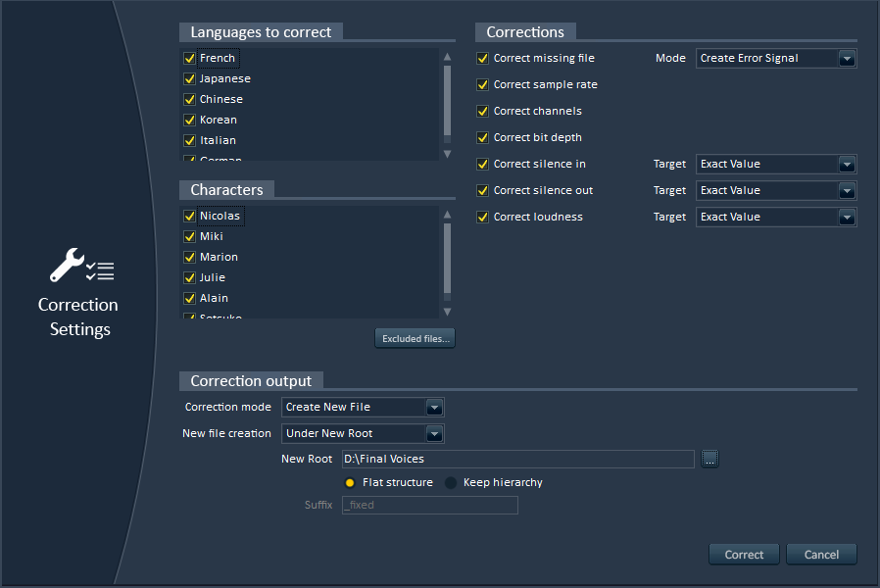Click the New Root path text field
Viewport: 880px width, 588px height.
[x=516, y=459]
